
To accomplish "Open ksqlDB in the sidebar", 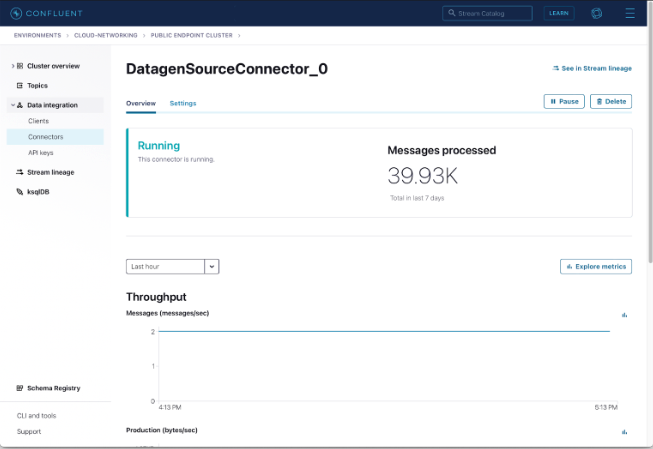I will click(38, 192).
